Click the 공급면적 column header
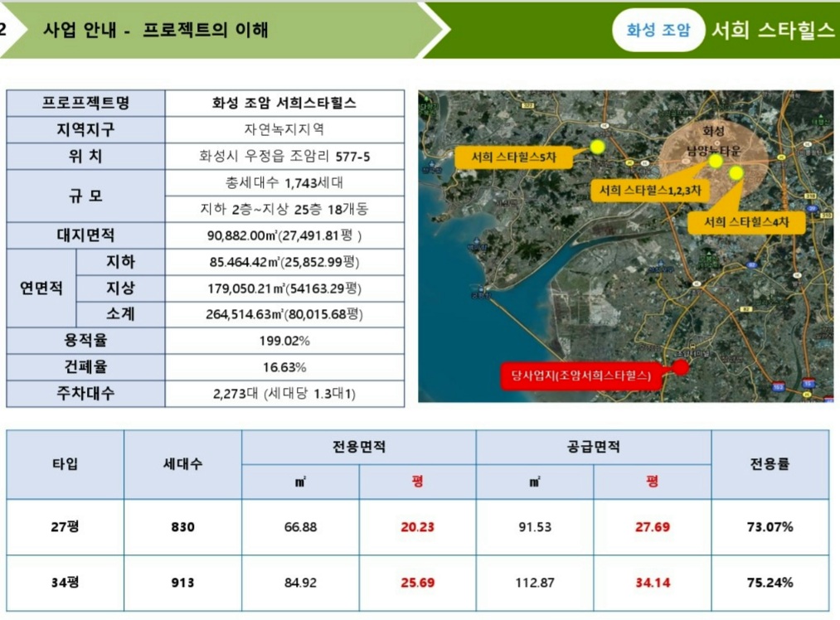The image size is (840, 620). [x=594, y=447]
